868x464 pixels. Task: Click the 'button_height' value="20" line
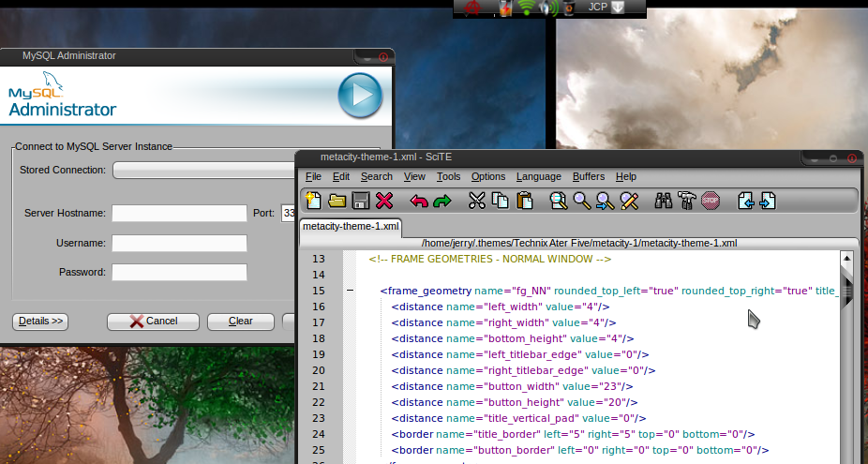[515, 402]
